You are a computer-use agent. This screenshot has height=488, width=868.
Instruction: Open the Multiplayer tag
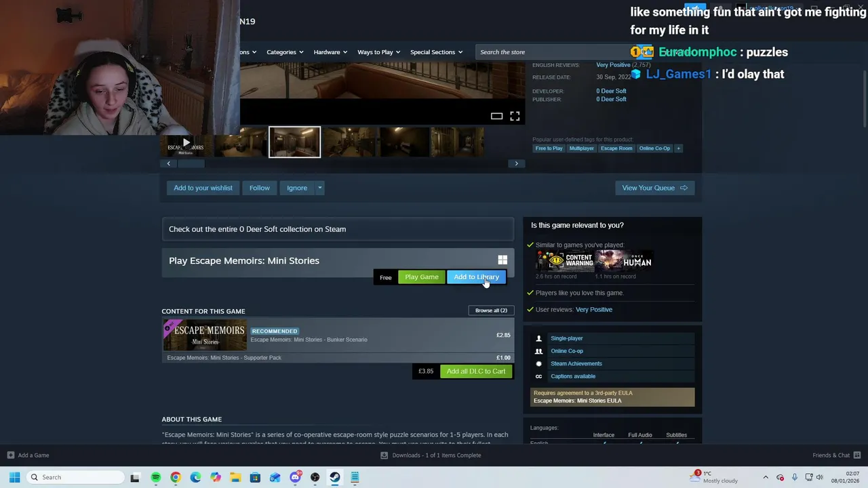(581, 148)
